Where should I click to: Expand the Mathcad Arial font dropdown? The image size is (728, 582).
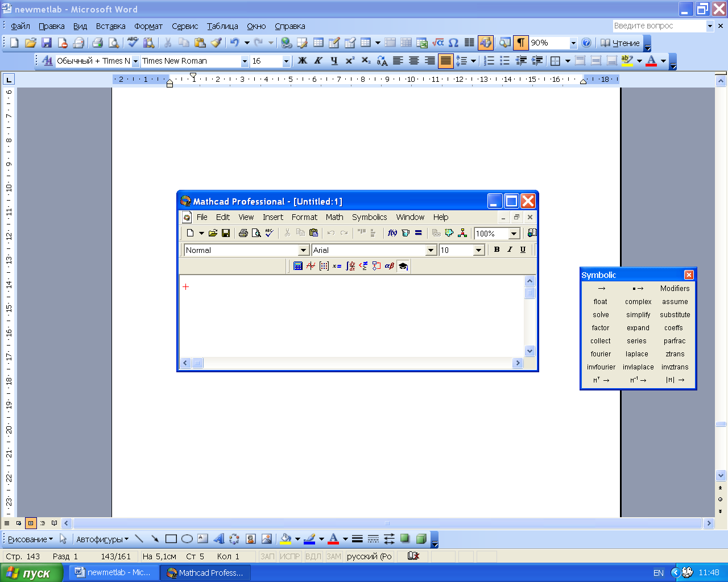431,250
